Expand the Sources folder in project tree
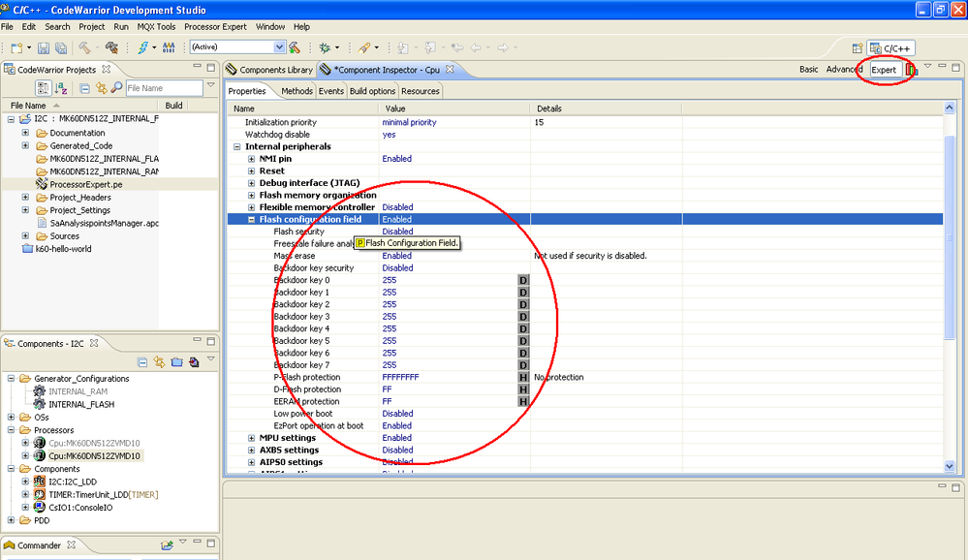The width and height of the screenshot is (968, 560). (x=25, y=235)
